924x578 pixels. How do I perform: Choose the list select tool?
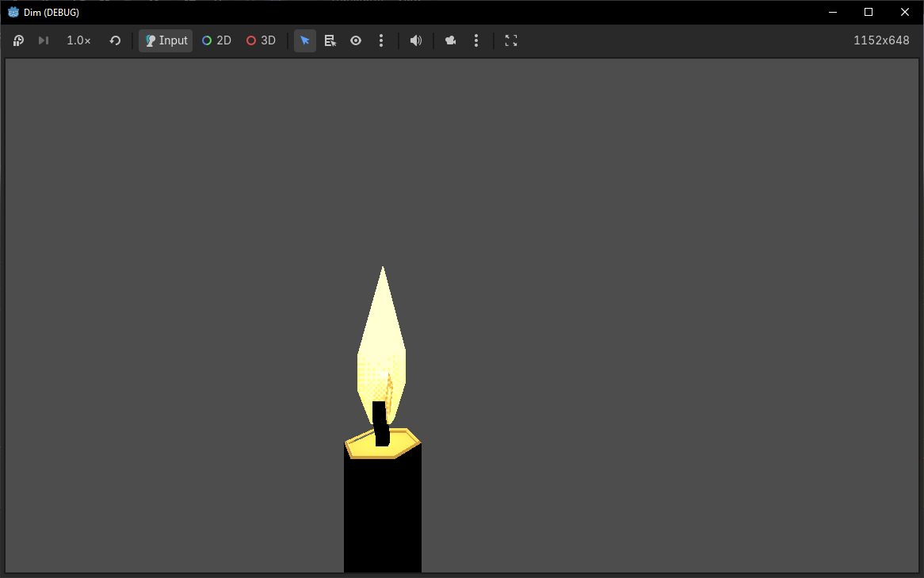click(330, 40)
